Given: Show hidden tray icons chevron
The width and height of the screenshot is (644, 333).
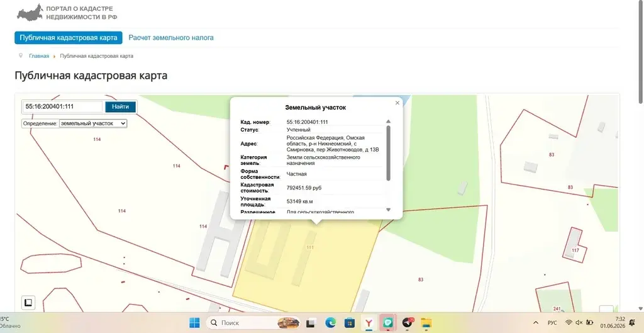Looking at the screenshot, I should [x=535, y=323].
